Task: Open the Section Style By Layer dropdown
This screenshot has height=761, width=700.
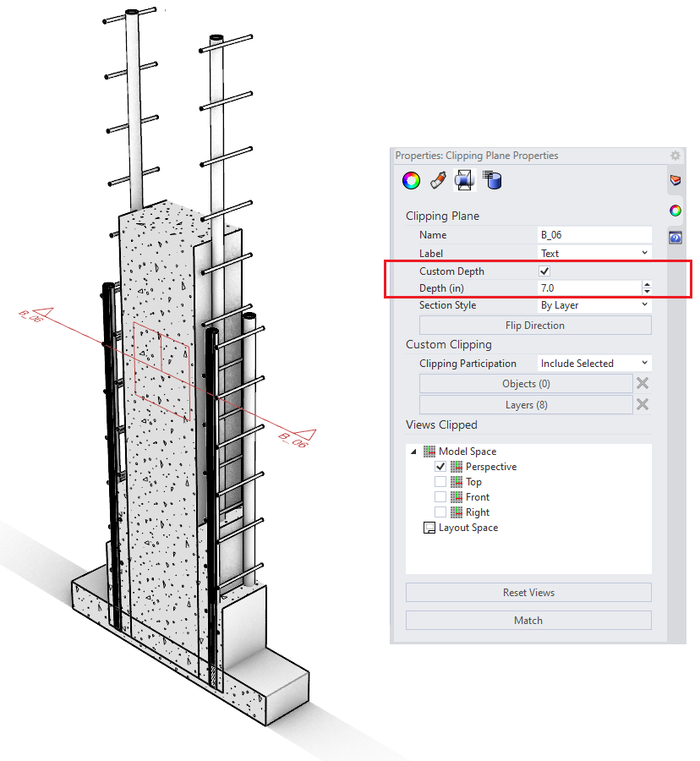Action: click(595, 305)
